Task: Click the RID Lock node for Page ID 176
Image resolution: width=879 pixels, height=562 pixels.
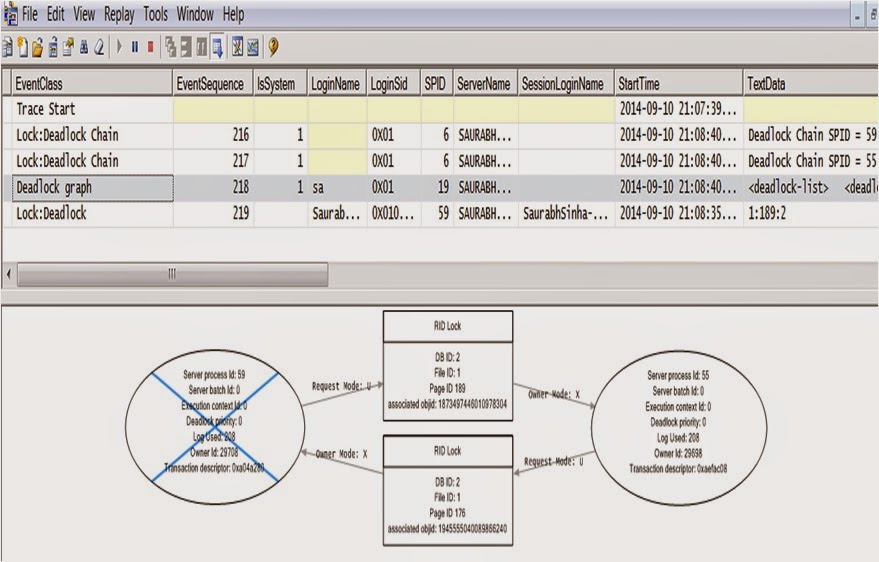Action: click(x=448, y=490)
